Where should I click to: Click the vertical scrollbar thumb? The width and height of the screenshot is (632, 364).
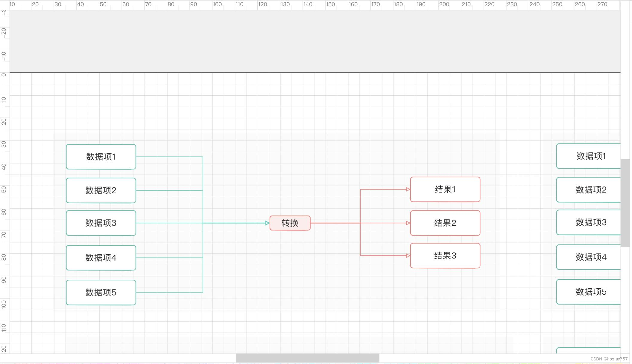click(625, 203)
